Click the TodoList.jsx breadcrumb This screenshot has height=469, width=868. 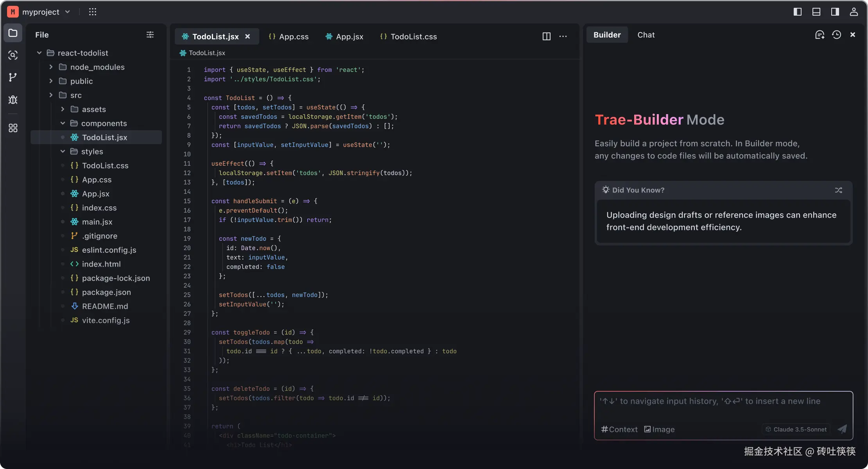[x=203, y=53]
